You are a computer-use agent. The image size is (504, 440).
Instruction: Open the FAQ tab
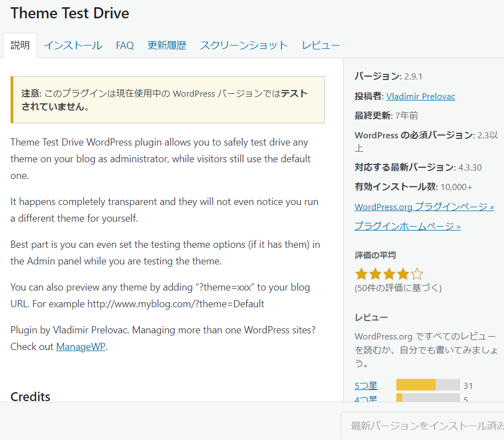tap(125, 46)
